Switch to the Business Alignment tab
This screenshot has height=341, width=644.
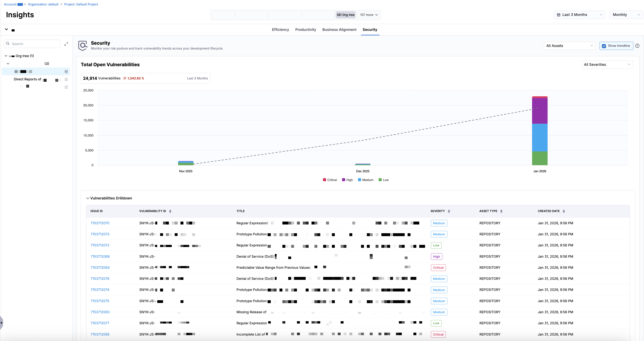[339, 30]
